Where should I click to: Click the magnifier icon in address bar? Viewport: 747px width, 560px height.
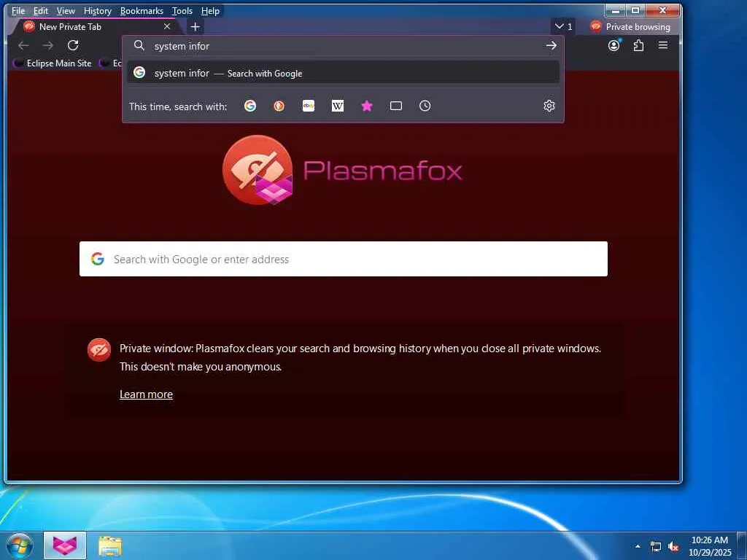139,45
